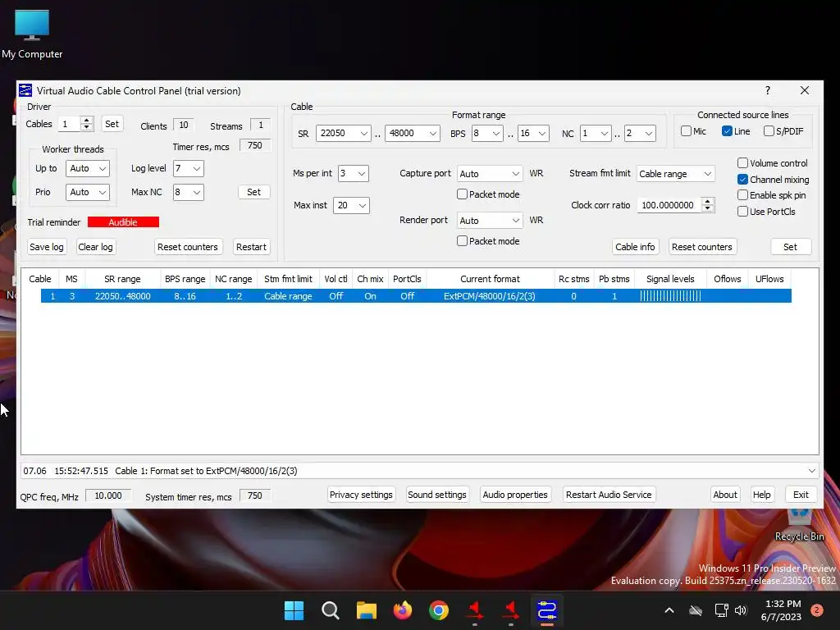Open Sound settings
The image size is (840, 630).
[x=437, y=495]
